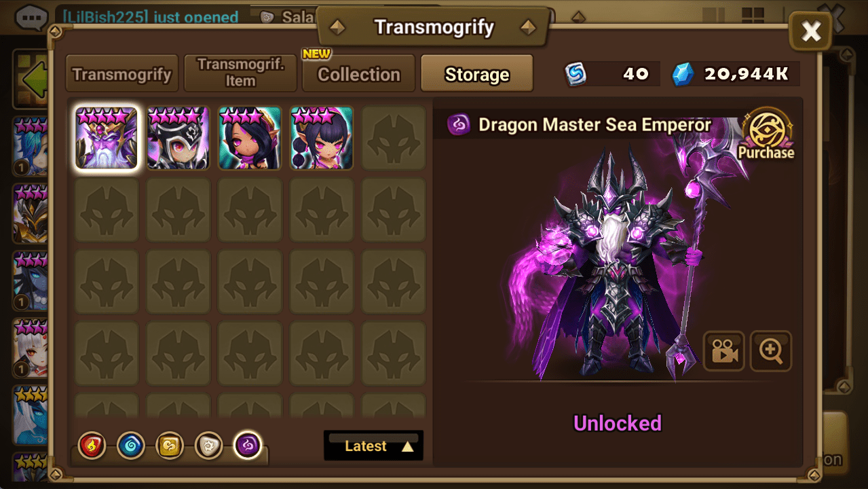The height and width of the screenshot is (489, 868).
Task: Filter storage by water element icon
Action: tap(130, 446)
